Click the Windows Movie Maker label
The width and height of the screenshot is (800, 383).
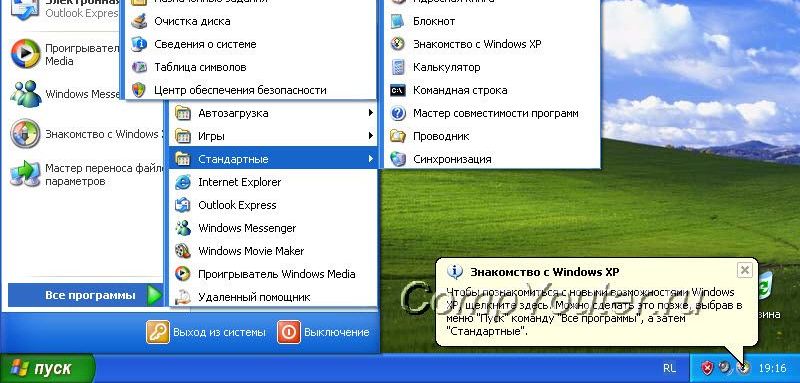click(251, 251)
